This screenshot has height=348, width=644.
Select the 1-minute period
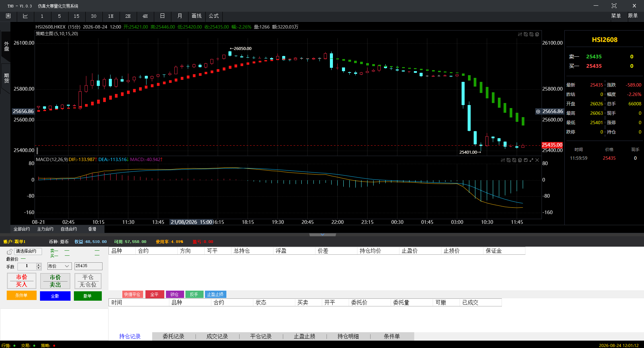pos(42,16)
